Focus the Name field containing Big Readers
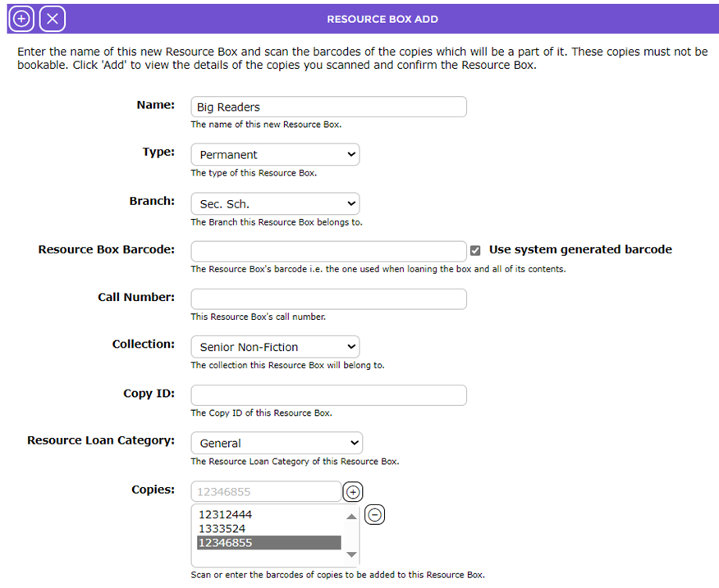This screenshot has height=588, width=719. [x=329, y=107]
